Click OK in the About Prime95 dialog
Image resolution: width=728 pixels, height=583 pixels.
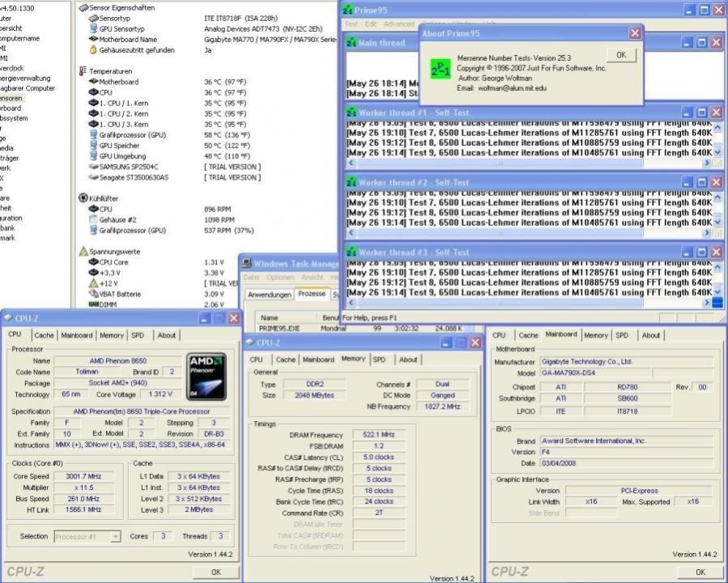click(x=621, y=55)
